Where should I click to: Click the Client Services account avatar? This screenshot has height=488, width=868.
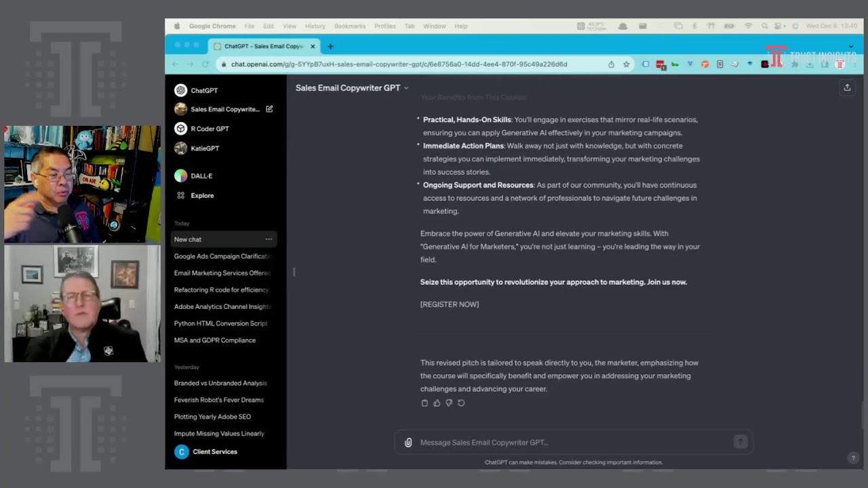click(x=181, y=452)
